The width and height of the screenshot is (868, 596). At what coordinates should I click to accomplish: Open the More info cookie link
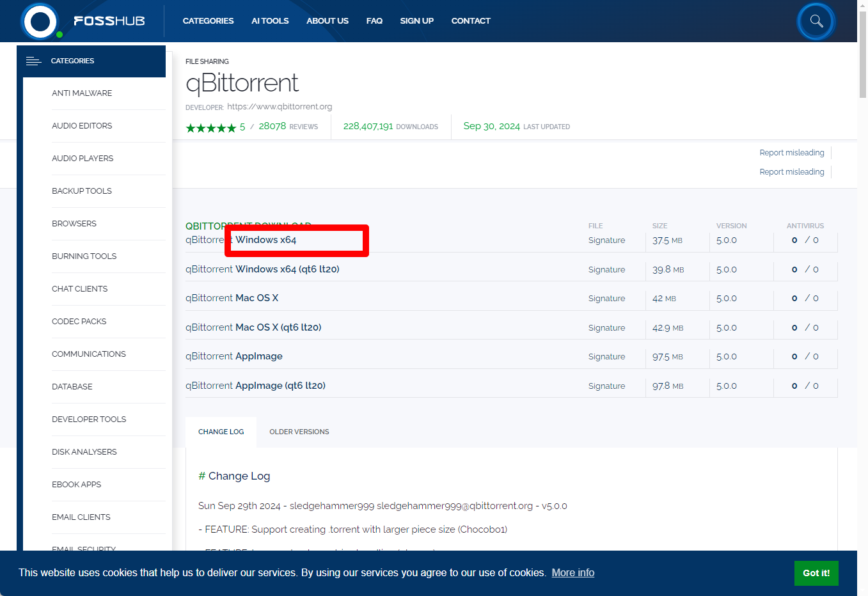coord(573,573)
